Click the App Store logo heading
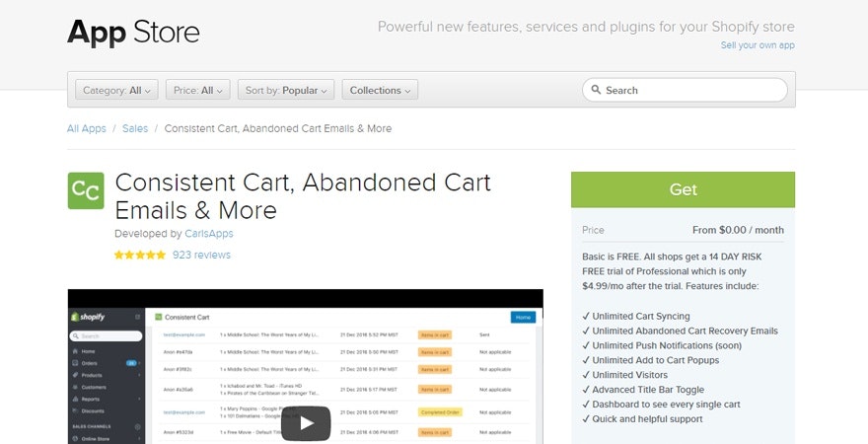Viewport: 868px width, 444px height. [x=133, y=33]
